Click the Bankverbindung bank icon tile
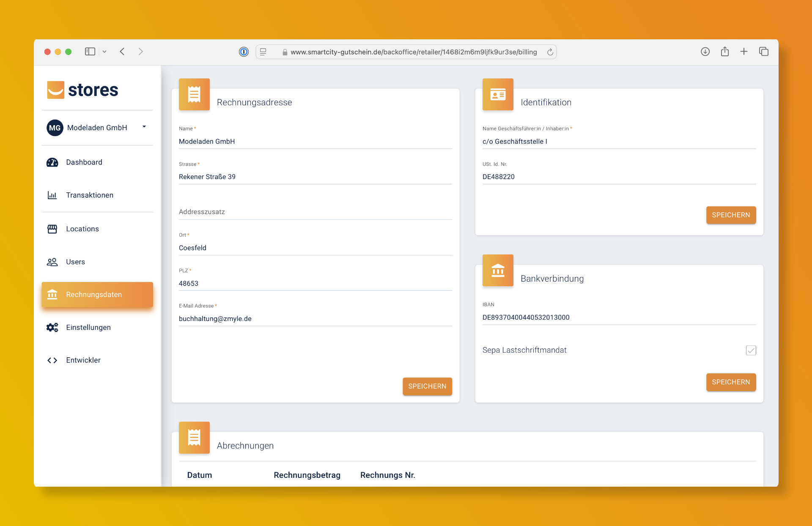 [498, 271]
